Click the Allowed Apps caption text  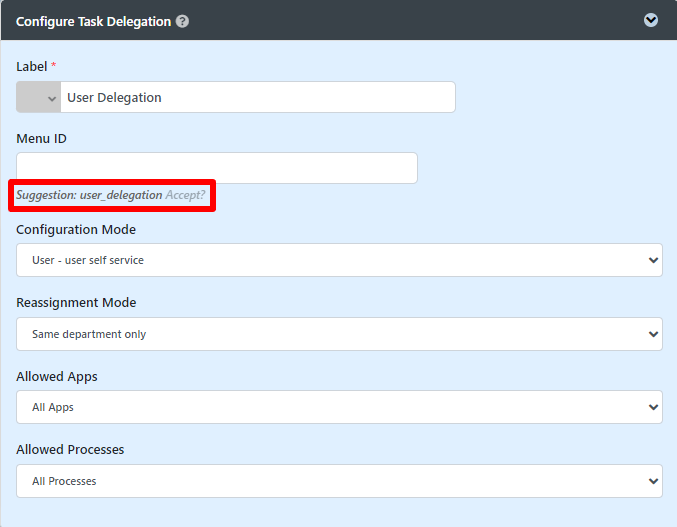pyautogui.click(x=57, y=376)
